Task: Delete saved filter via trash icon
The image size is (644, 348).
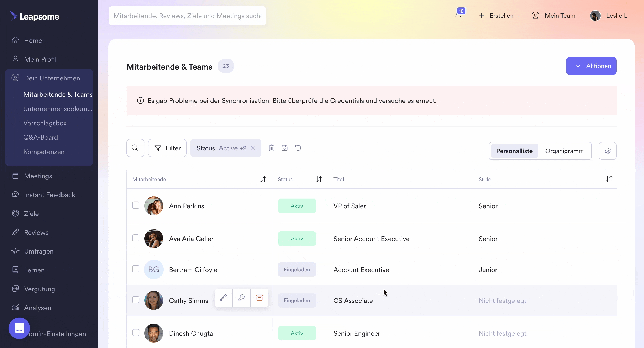Action: click(272, 148)
